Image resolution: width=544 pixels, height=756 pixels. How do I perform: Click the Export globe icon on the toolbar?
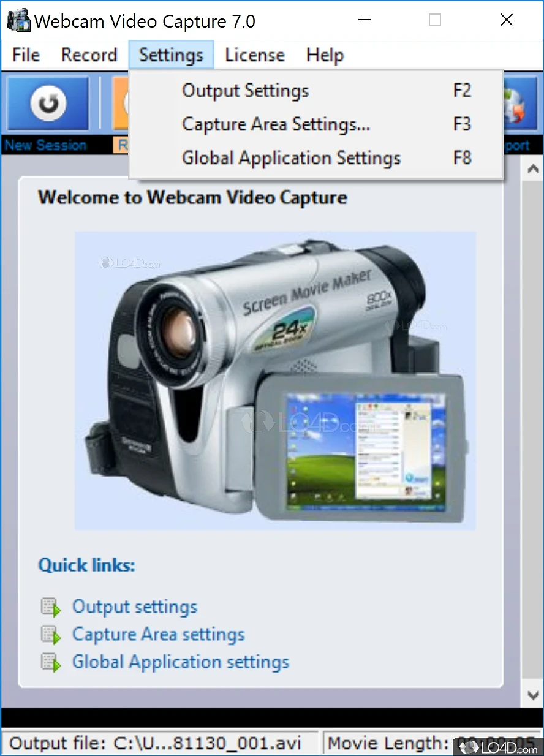tap(518, 104)
